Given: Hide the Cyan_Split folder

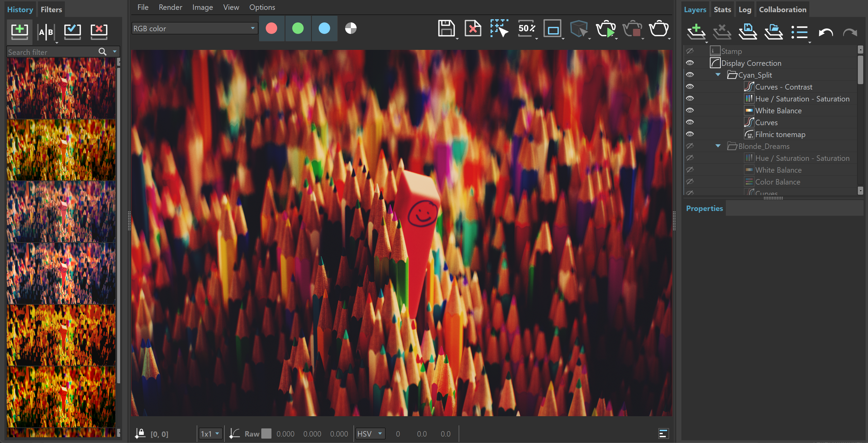Looking at the screenshot, I should (690, 75).
